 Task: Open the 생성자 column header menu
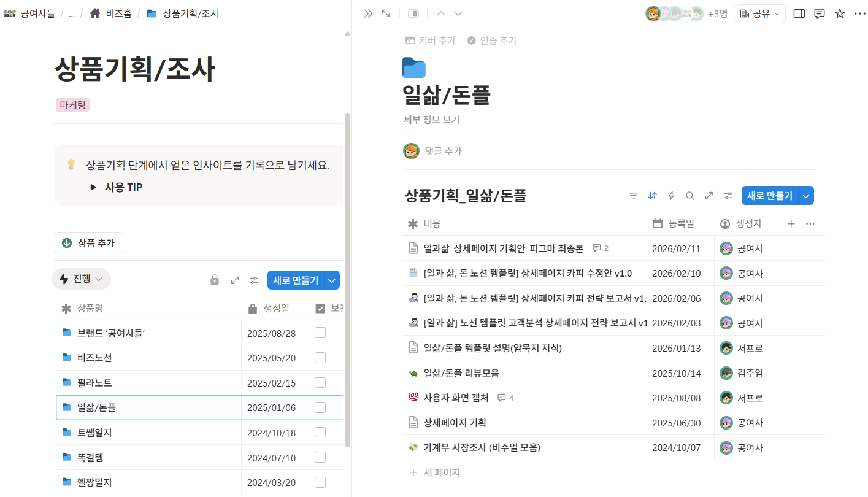tap(748, 224)
